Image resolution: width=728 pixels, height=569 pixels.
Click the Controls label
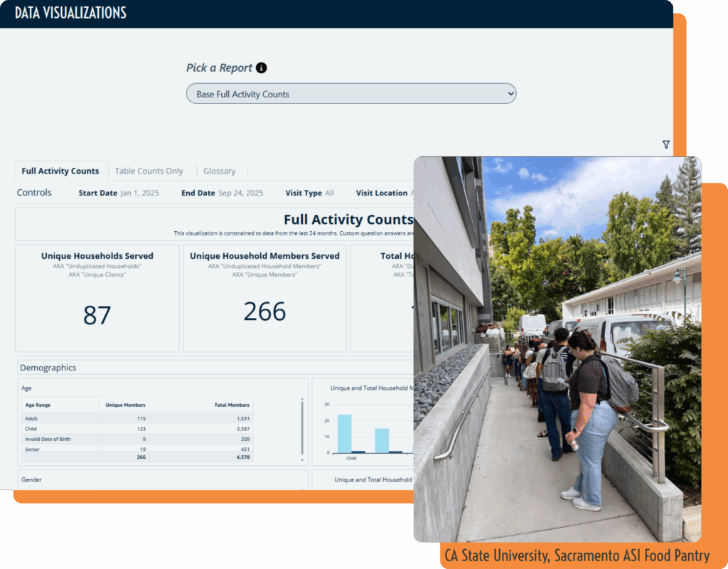(x=33, y=192)
